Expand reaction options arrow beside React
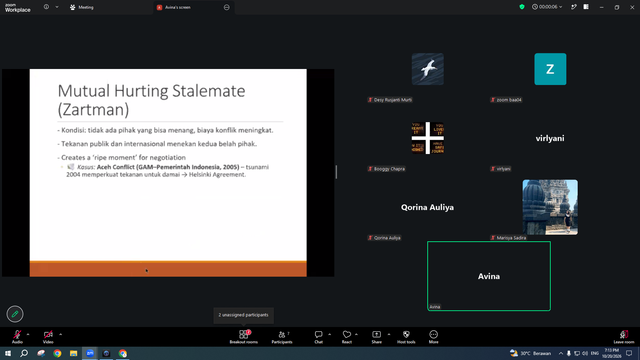This screenshot has height=360, width=640. [356, 334]
